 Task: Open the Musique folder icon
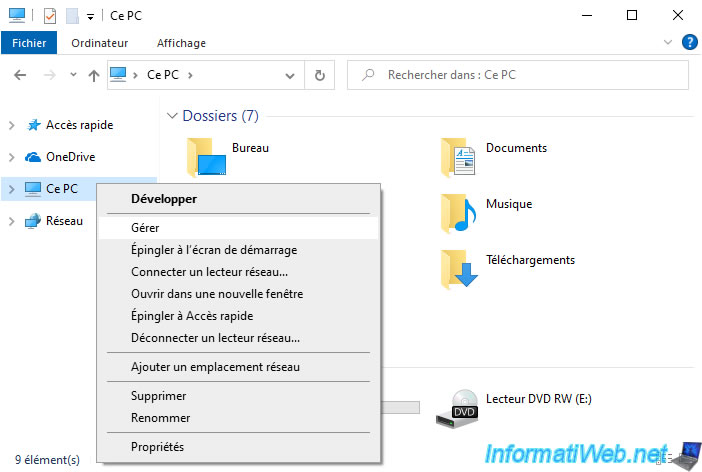458,212
